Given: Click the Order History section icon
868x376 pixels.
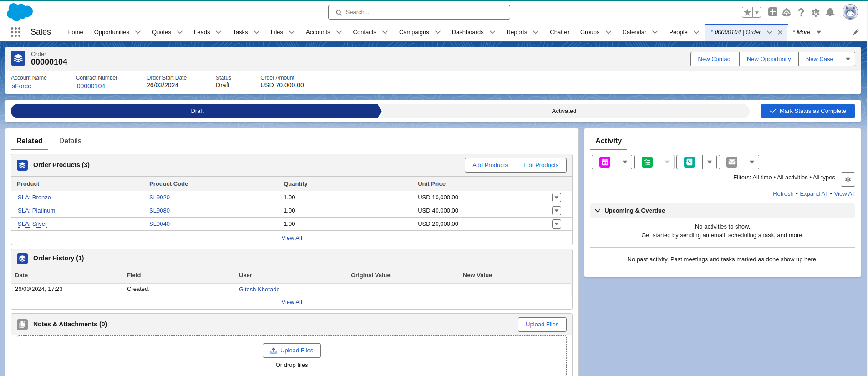Looking at the screenshot, I should click(22, 259).
